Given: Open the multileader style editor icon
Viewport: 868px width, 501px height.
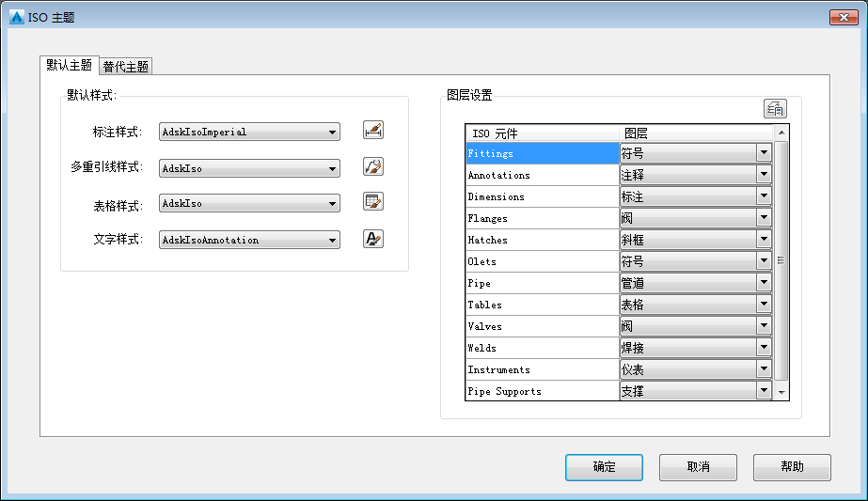Looking at the screenshot, I should coord(373,166).
